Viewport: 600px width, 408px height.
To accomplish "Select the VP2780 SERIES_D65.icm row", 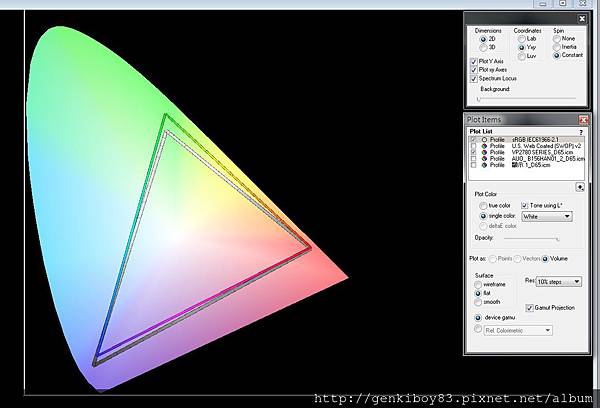I will tap(527, 152).
